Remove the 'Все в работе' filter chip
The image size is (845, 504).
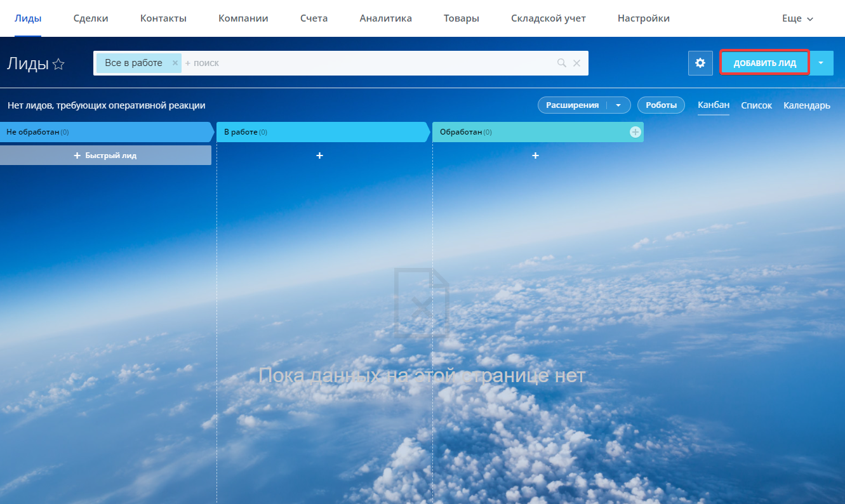click(x=175, y=63)
